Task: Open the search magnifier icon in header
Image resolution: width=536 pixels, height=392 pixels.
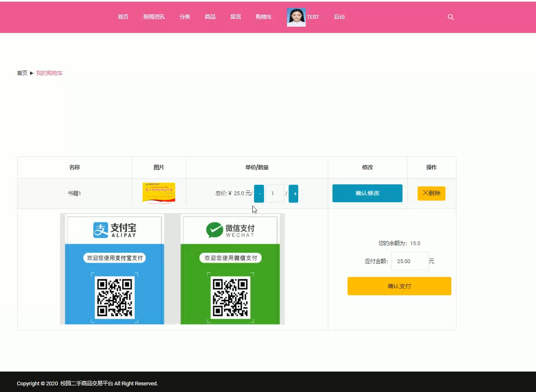Action: (x=450, y=17)
